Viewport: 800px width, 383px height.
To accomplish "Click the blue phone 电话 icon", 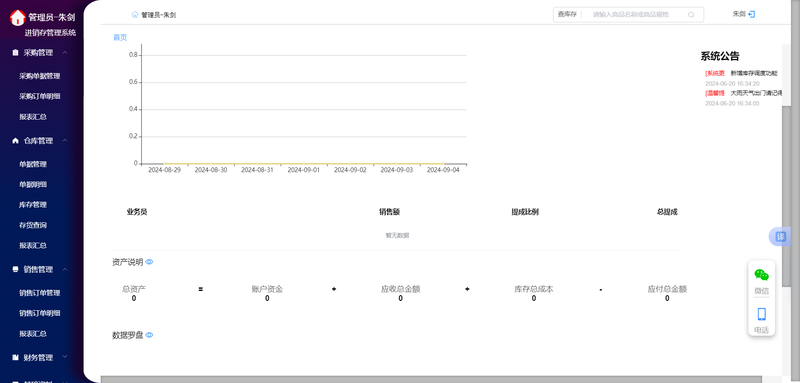I will pos(762,314).
